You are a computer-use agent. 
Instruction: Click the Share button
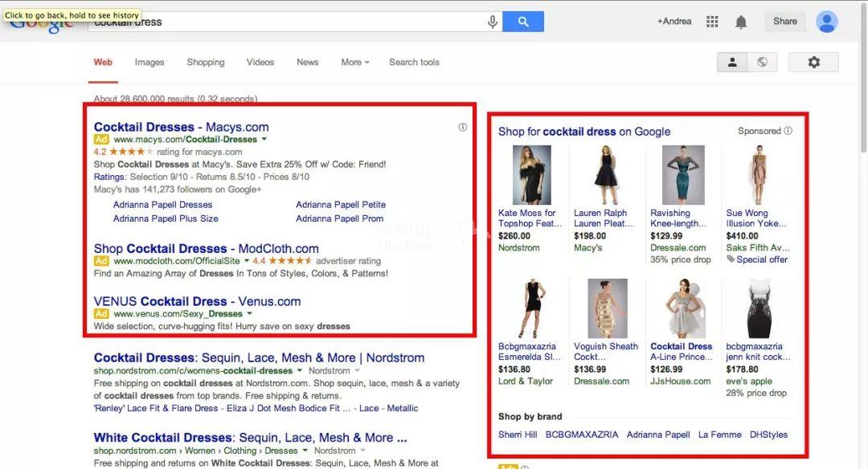point(785,22)
